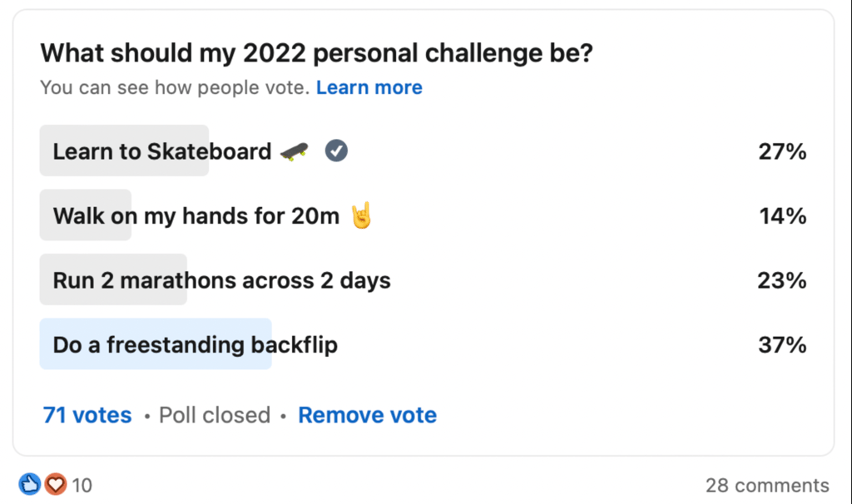Select Walk on my hands for 20m option
Viewport: 852px width, 504px height.
pyautogui.click(x=424, y=215)
